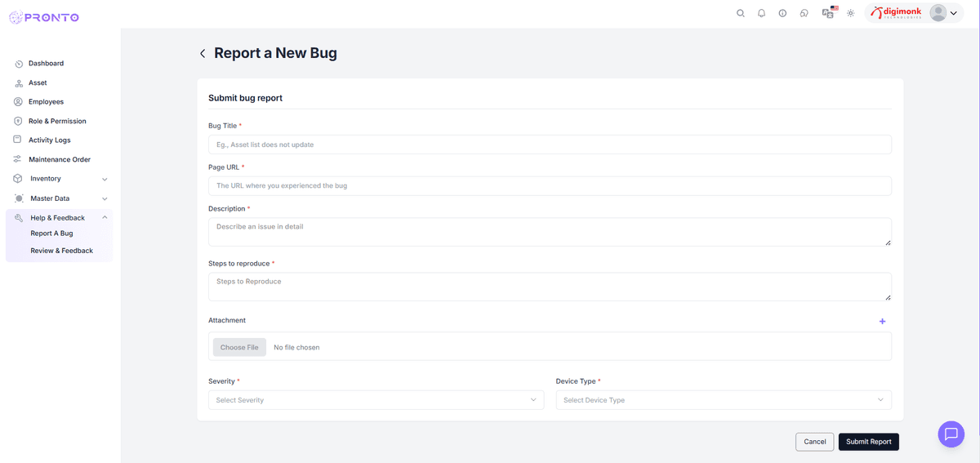
Task: Click the Pronto logo
Action: (x=44, y=17)
